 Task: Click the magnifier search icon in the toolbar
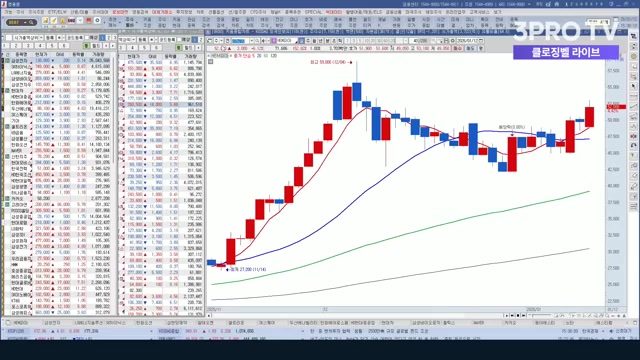tap(31, 22)
